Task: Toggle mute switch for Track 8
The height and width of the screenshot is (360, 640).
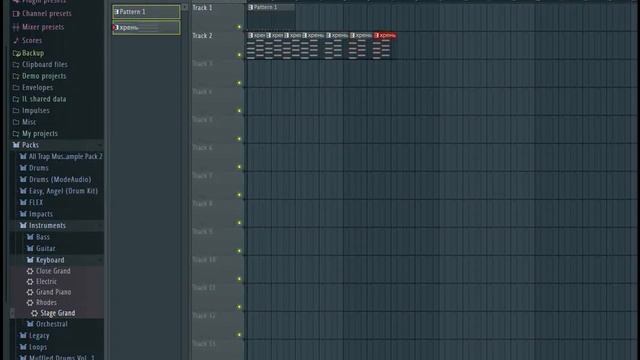Action: (239, 223)
